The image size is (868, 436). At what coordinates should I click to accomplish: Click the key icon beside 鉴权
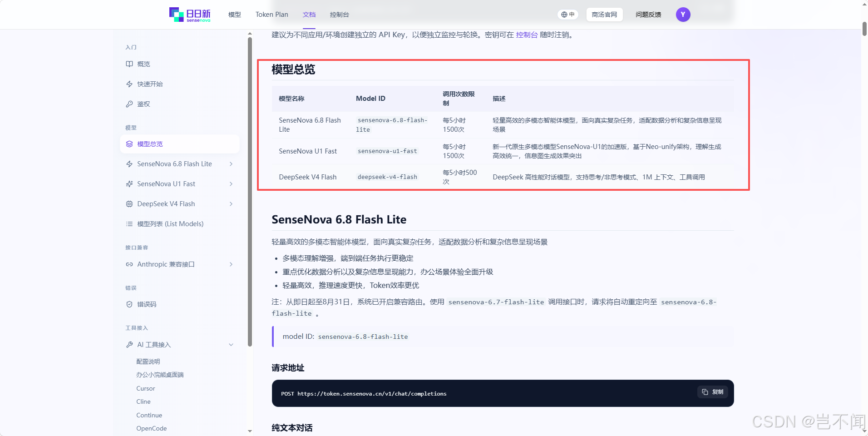[x=129, y=104]
